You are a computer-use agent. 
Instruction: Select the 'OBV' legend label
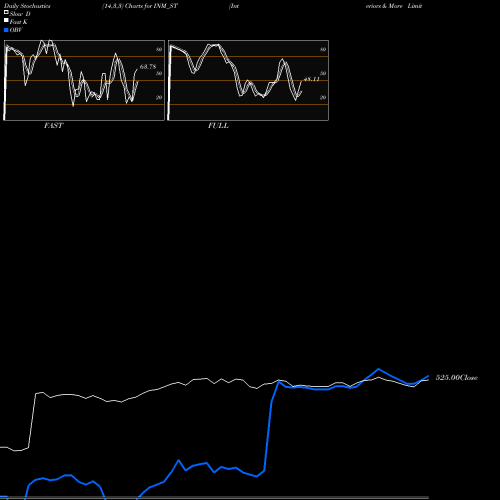tap(16, 30)
